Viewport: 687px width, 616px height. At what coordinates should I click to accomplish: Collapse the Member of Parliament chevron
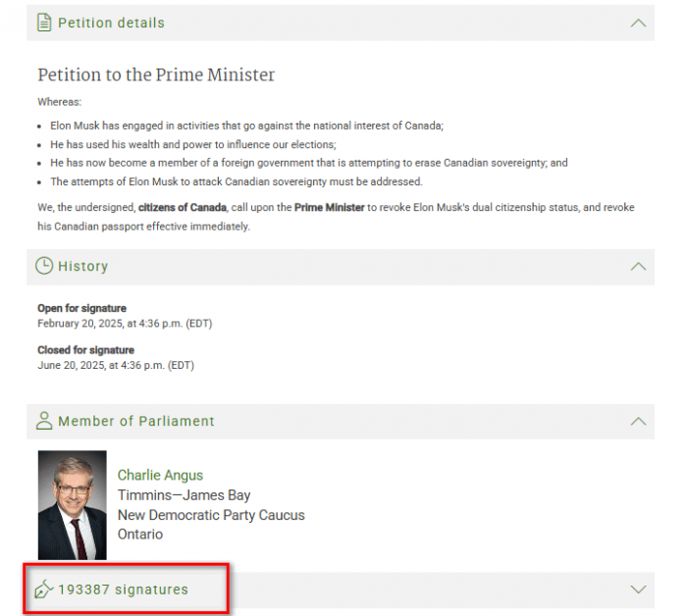[x=638, y=421]
